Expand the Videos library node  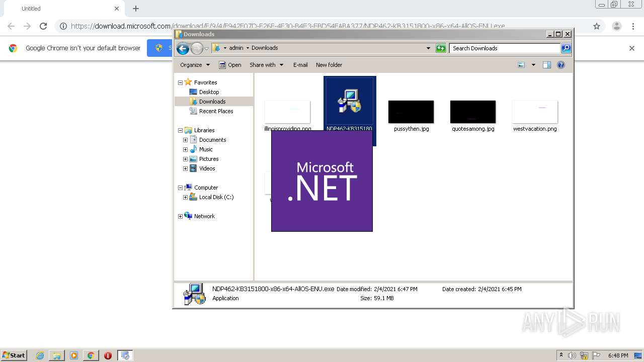pos(185,168)
